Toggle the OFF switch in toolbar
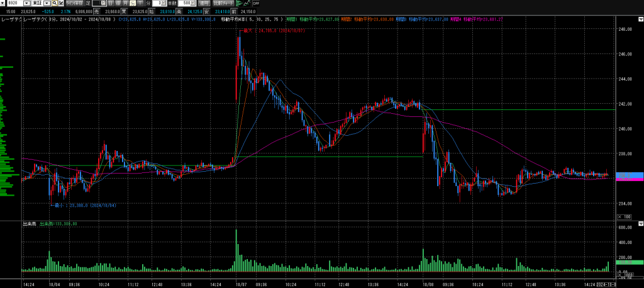This screenshot has width=644, height=288. 256,3
